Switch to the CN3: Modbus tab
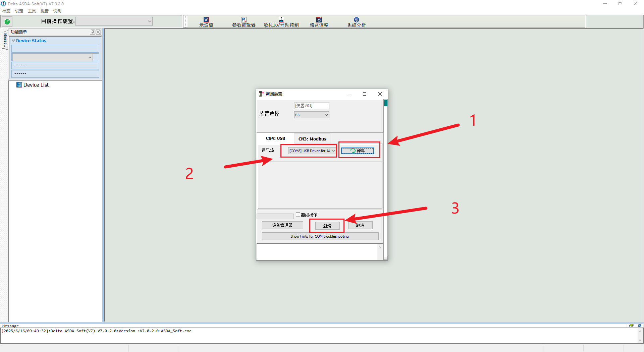 click(312, 139)
